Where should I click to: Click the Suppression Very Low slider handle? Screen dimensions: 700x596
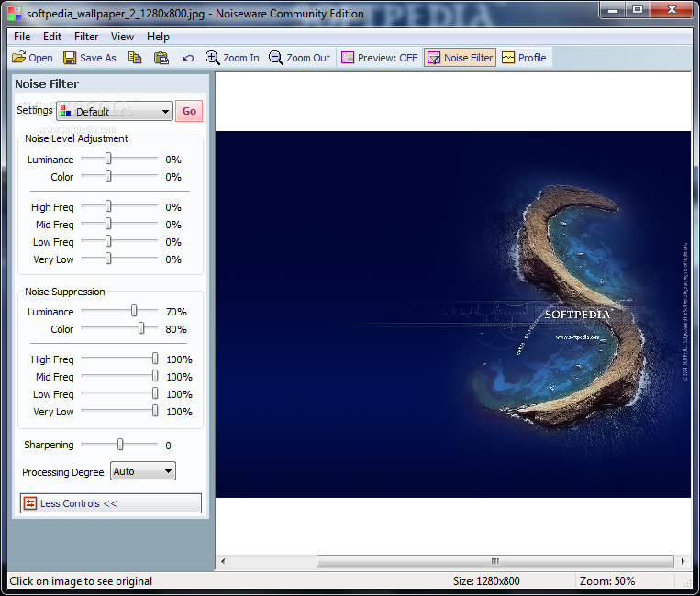click(x=155, y=411)
